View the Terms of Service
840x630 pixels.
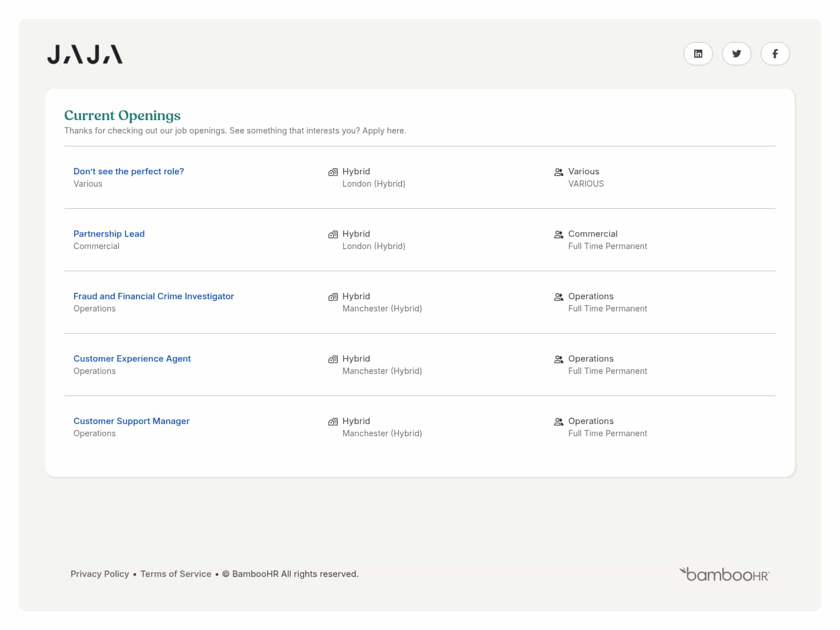coord(176,573)
